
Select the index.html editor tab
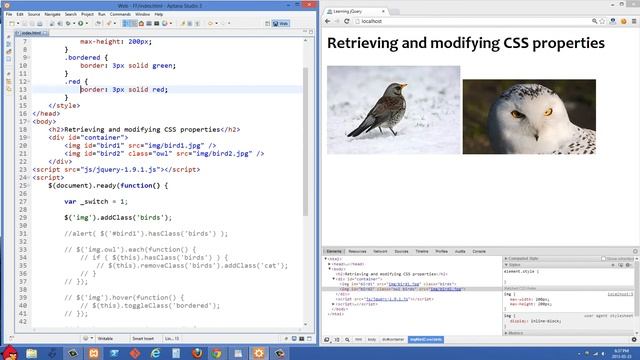[x=31, y=33]
